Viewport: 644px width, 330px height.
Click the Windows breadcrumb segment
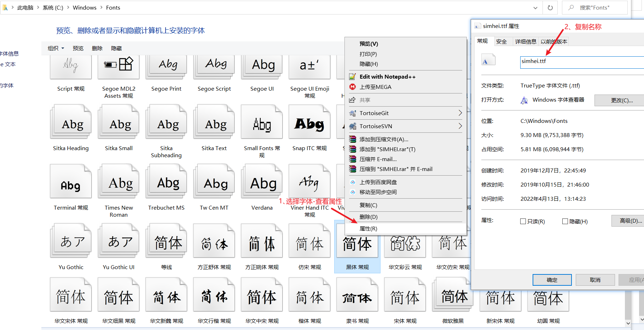tap(85, 7)
